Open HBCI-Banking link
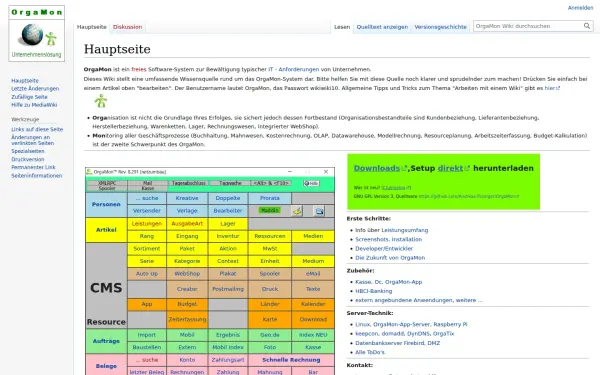The image size is (600, 375). click(x=373, y=291)
